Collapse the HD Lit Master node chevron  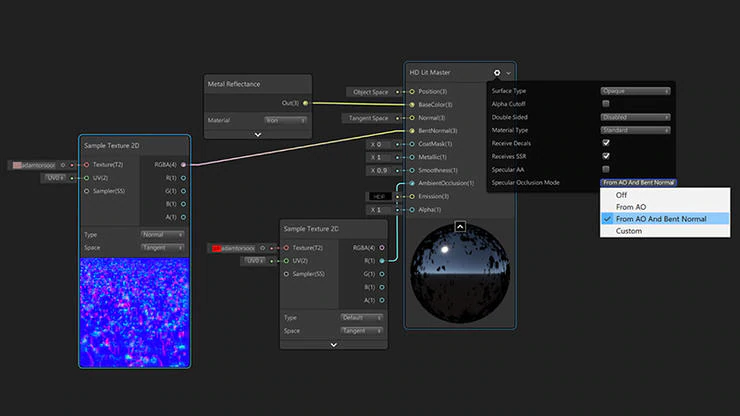point(508,73)
